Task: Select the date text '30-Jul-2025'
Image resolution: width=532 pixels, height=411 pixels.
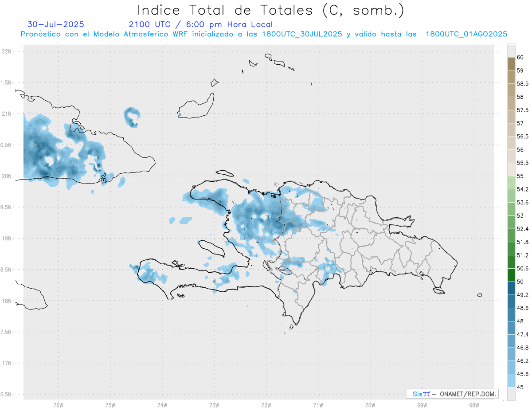Action: [x=56, y=24]
